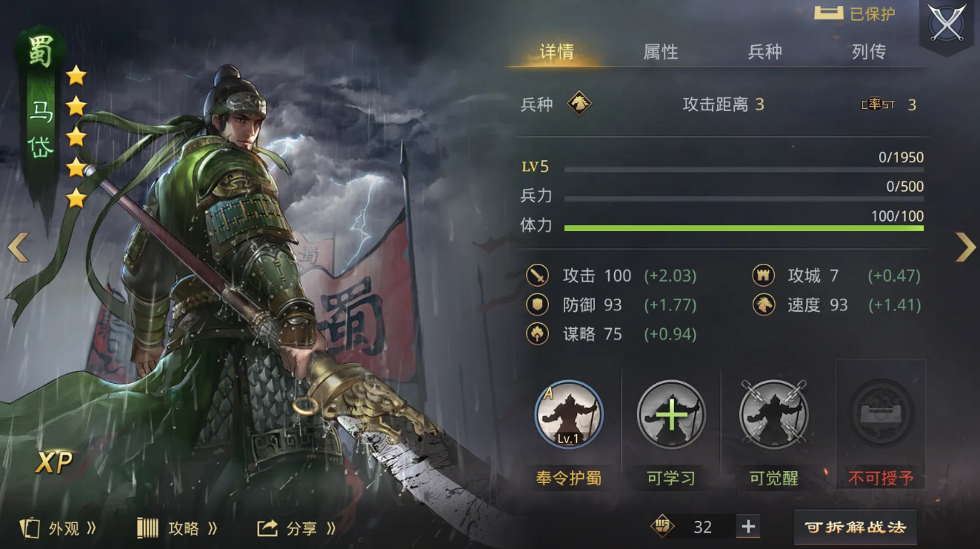Image resolution: width=980 pixels, height=549 pixels.
Task: Tap the 防御 shield stat icon
Action: coord(537,305)
